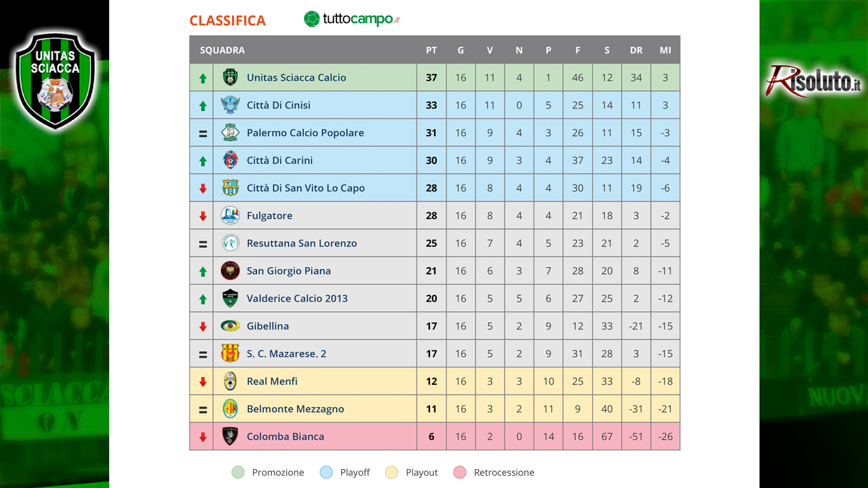Image resolution: width=868 pixels, height=488 pixels.
Task: Click the Unitas Sciacca Calcio team crest
Action: click(230, 77)
